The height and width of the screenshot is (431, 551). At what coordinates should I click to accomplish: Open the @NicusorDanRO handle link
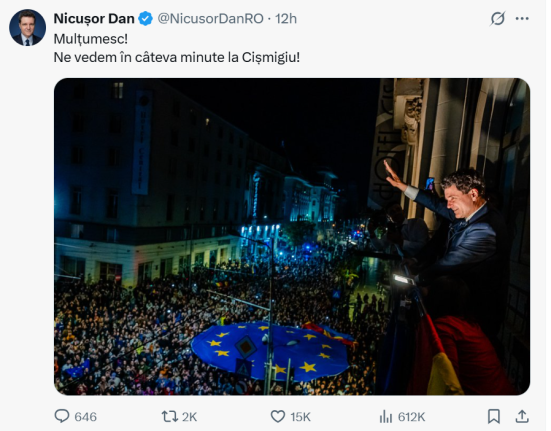coord(210,19)
